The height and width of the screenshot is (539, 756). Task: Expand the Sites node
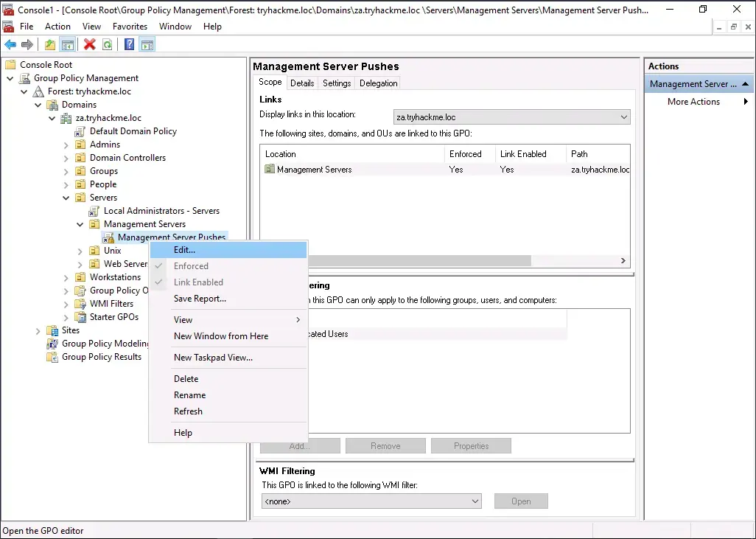click(38, 330)
